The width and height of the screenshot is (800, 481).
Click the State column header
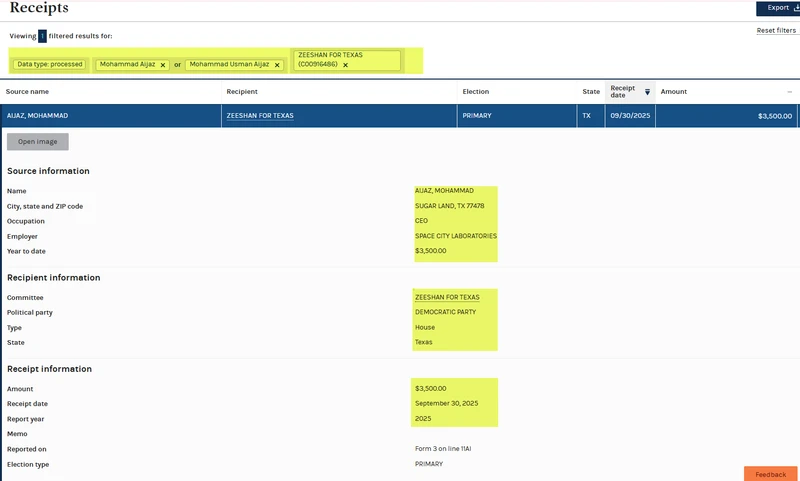point(591,92)
